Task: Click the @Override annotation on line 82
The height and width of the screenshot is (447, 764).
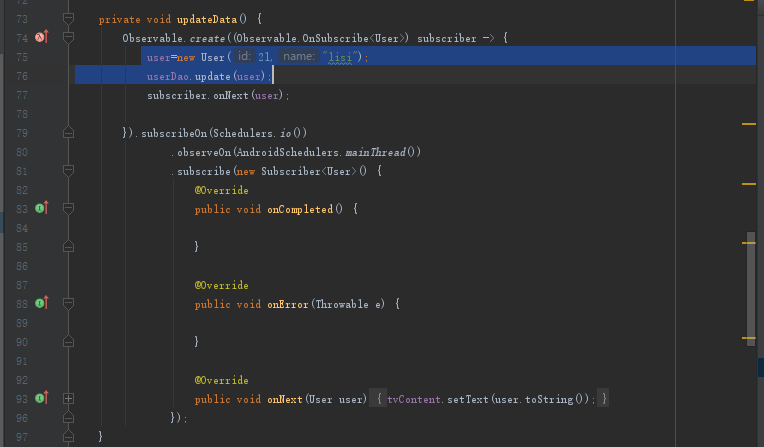Action: [x=222, y=190]
